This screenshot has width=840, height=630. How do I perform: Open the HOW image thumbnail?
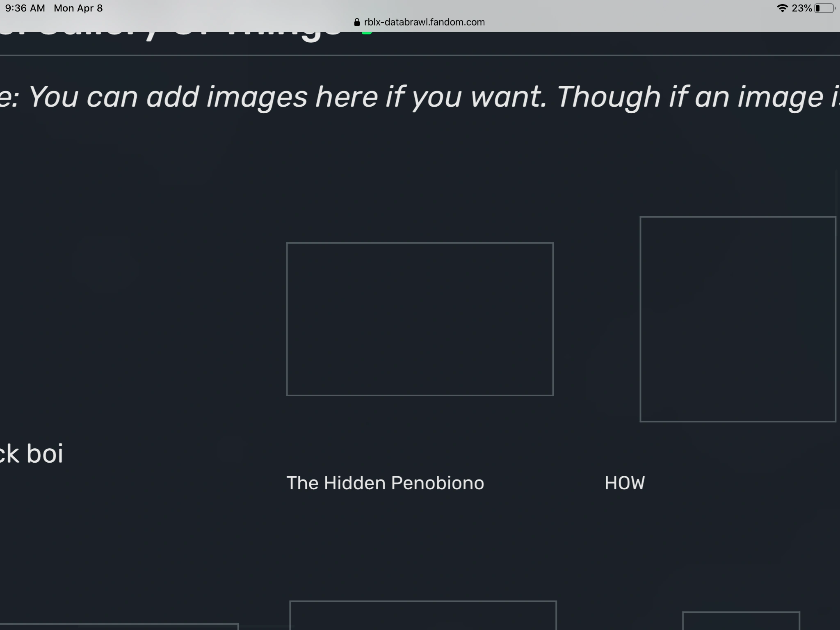[x=737, y=319]
